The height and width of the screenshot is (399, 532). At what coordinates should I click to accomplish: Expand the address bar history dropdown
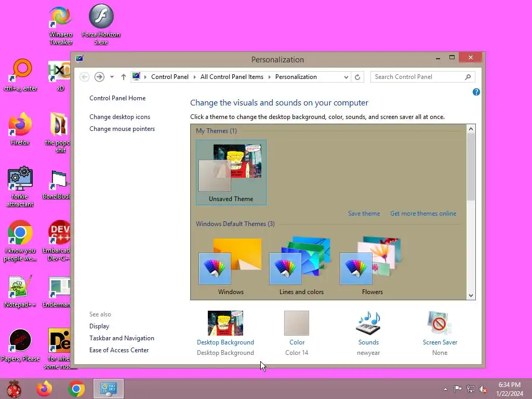pyautogui.click(x=346, y=77)
